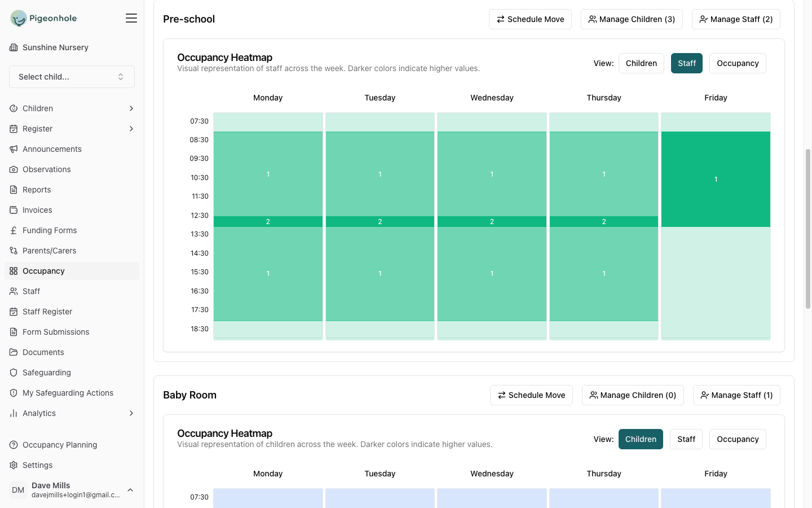
Task: Open the Reports section
Action: pyautogui.click(x=72, y=190)
